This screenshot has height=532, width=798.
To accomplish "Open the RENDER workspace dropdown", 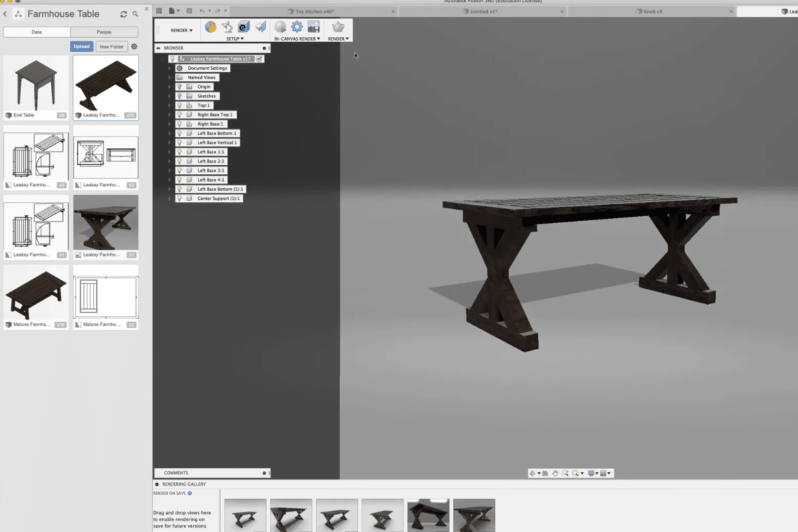I will (182, 30).
